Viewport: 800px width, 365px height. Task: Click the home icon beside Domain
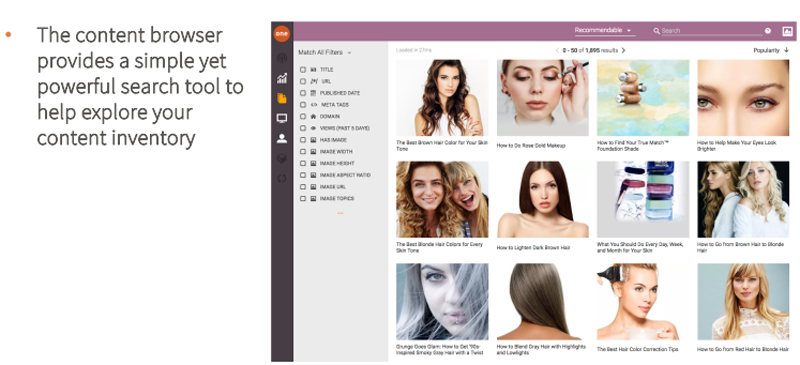[x=313, y=116]
